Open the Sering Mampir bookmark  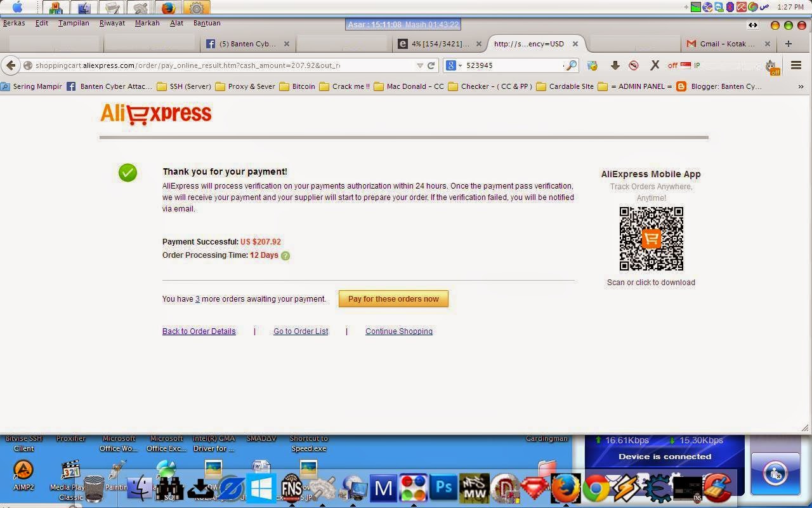[32, 86]
